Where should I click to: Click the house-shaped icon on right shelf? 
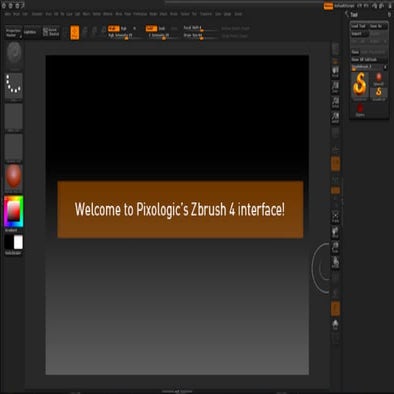pos(336,324)
